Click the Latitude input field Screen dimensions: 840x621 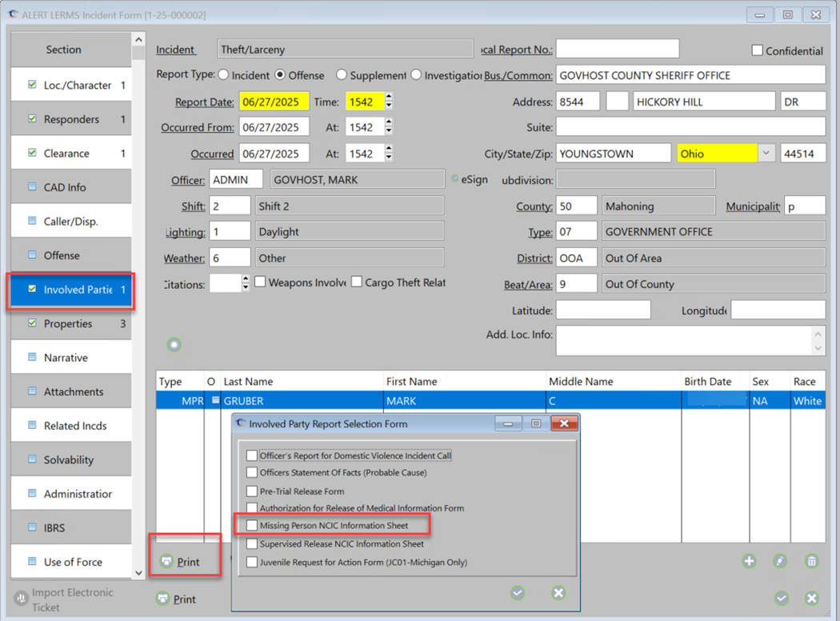point(603,310)
